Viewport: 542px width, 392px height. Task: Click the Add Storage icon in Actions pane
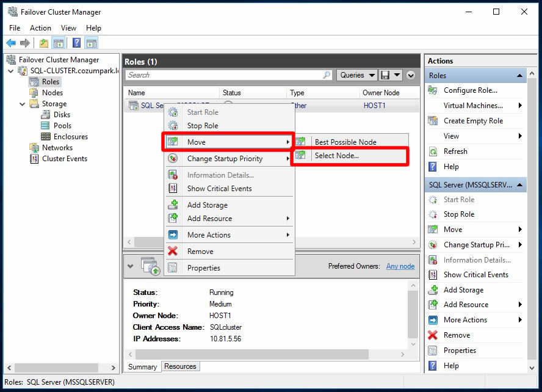[433, 290]
